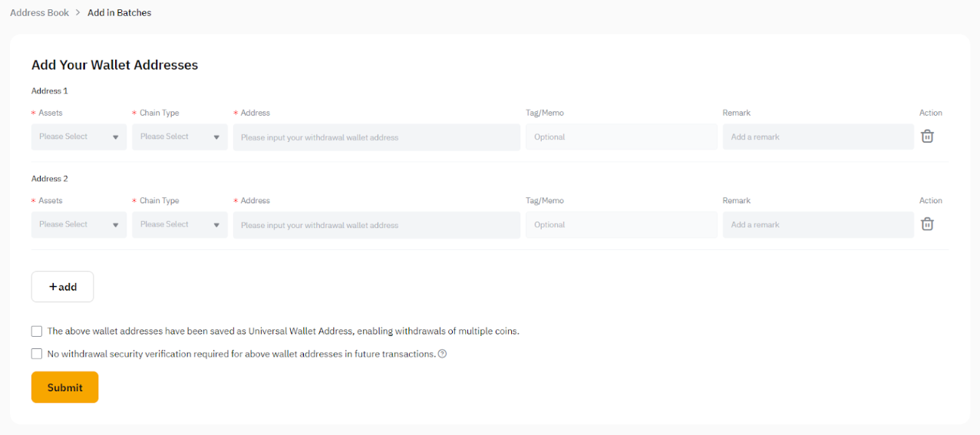Focus the withdrawal wallet address field for Address 2
This screenshot has height=435, width=980.
coord(376,225)
